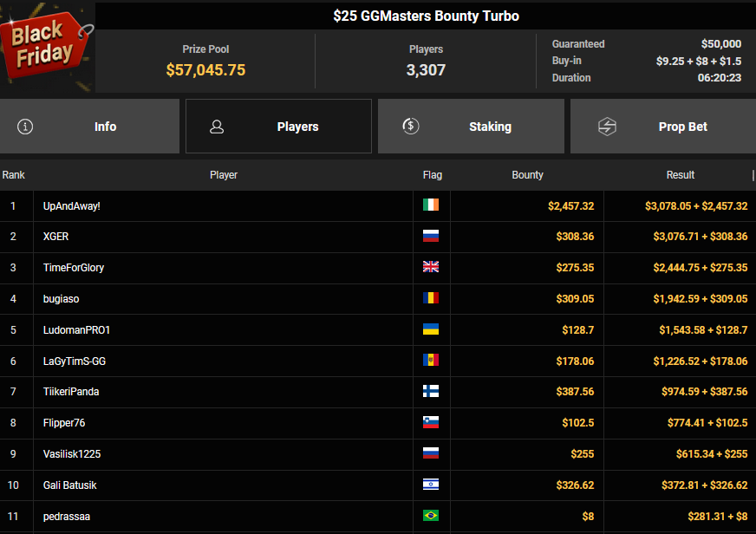Click the info circle icon
Viewport: 756px width, 534px height.
coord(25,127)
